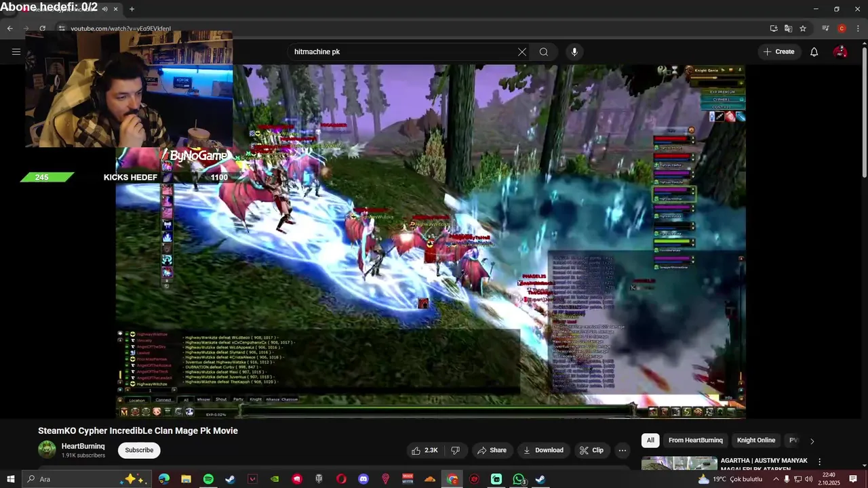Screen dimensions: 868x488
Task: Go back in the browser
Action: pos(9,28)
